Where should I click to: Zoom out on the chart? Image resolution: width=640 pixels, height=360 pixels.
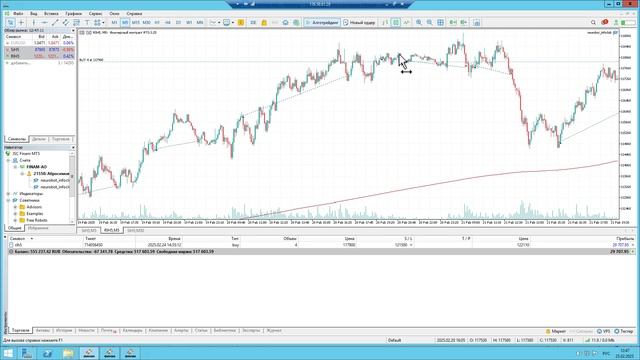pos(430,22)
